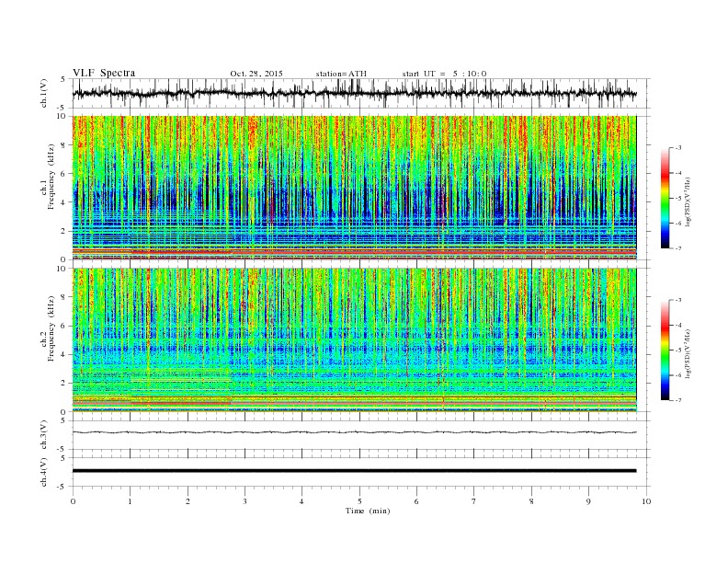Click the "VLF Spectra" title text
Image resolution: width=728 pixels, height=563 pixels.
104,73
